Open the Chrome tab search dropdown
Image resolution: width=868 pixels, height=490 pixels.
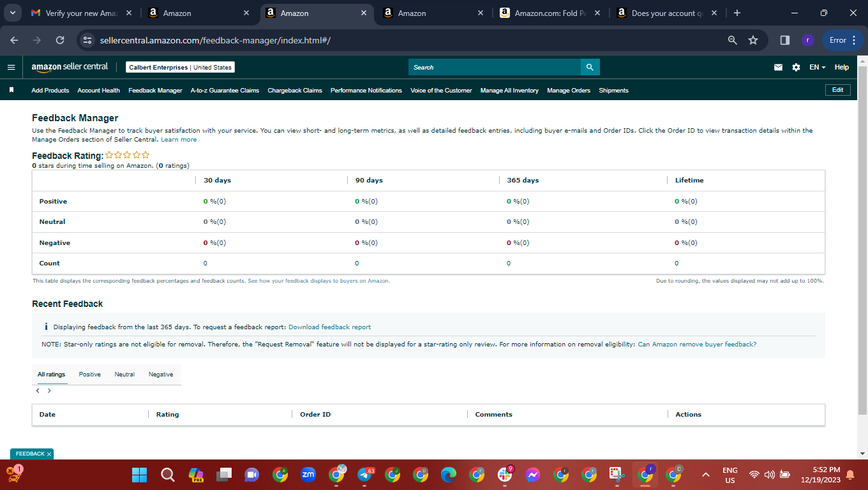pyautogui.click(x=12, y=13)
